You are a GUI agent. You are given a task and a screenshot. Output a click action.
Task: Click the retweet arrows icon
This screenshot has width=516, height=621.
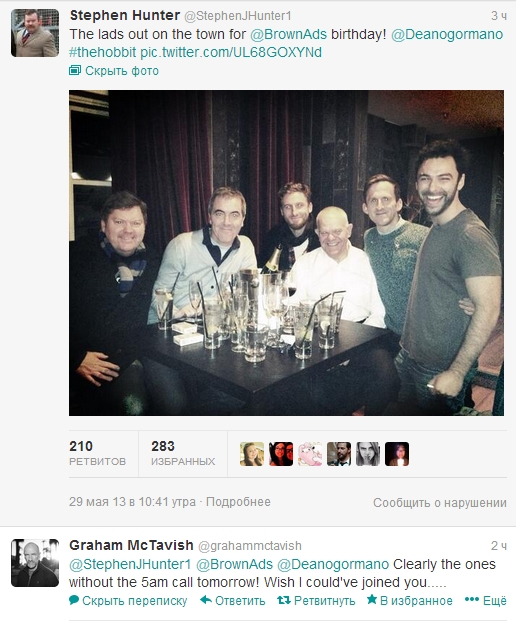(x=284, y=600)
